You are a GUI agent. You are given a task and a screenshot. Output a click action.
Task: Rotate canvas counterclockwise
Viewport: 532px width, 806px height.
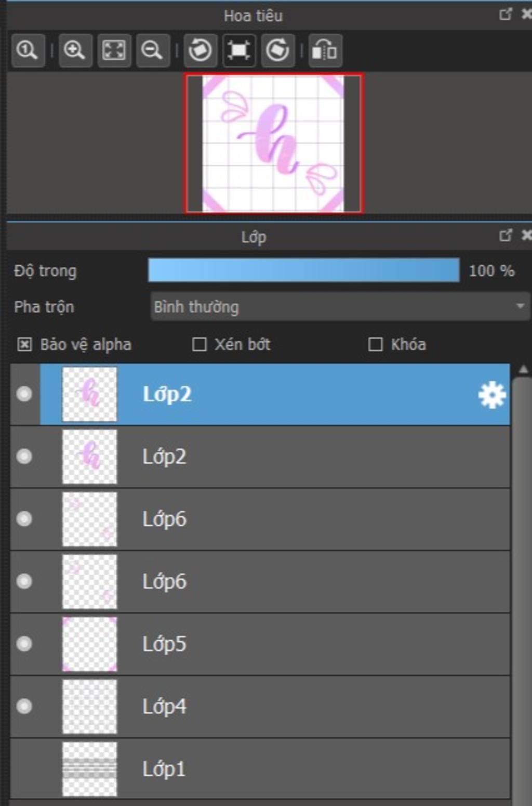click(200, 50)
